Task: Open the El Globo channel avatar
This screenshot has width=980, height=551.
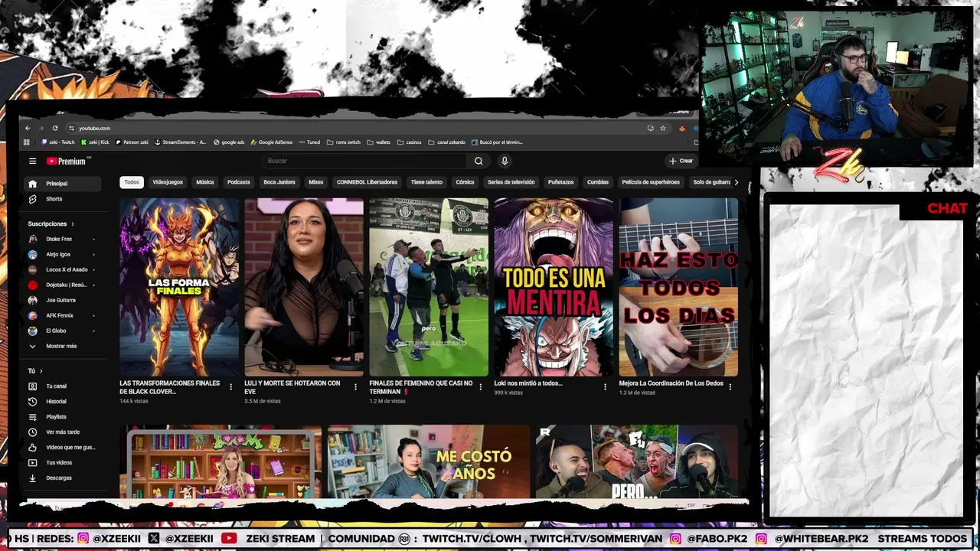Action: (x=32, y=331)
